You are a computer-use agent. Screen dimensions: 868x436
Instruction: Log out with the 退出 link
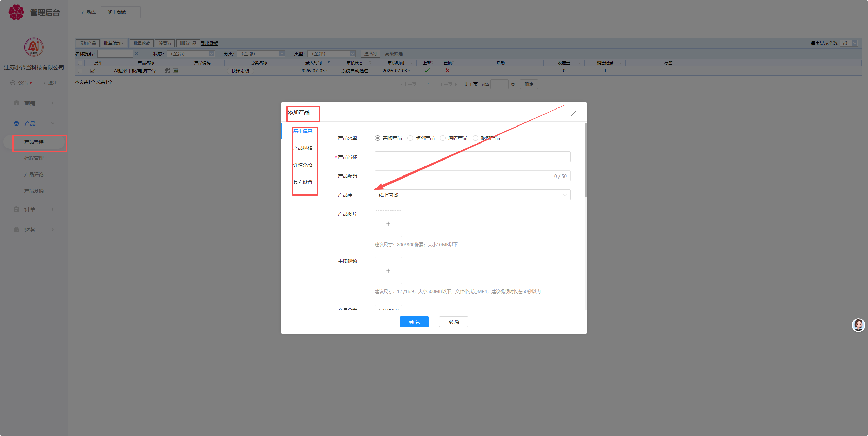tap(49, 83)
